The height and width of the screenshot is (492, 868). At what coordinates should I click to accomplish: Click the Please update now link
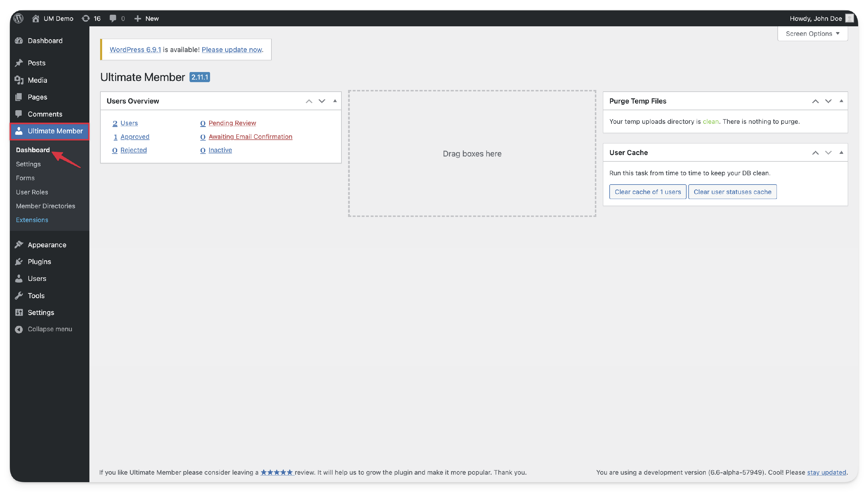pyautogui.click(x=231, y=49)
